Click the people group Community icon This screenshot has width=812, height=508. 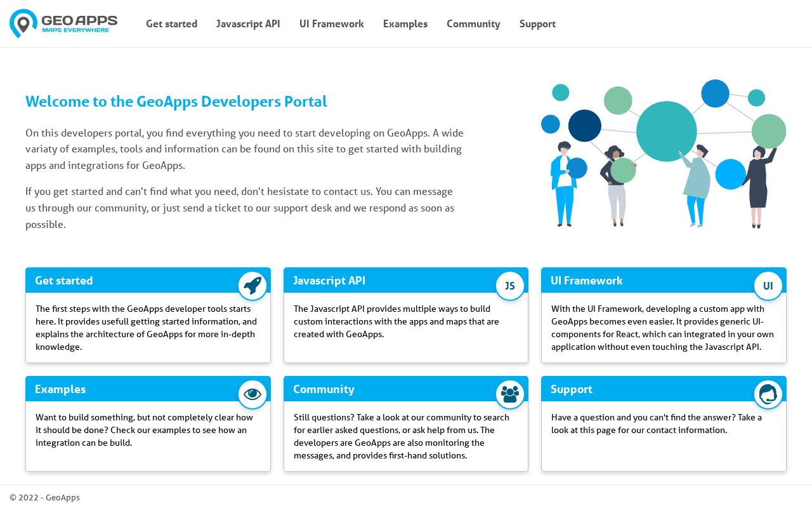tap(510, 394)
